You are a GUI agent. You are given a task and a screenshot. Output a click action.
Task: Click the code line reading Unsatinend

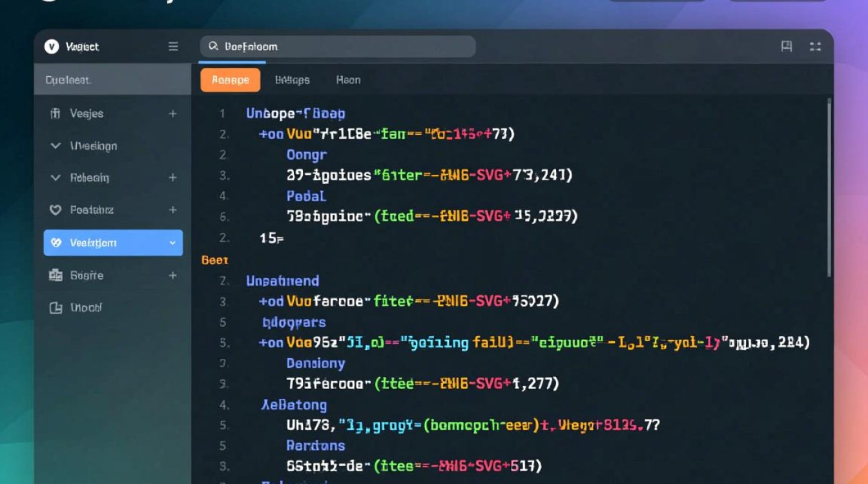click(x=282, y=281)
